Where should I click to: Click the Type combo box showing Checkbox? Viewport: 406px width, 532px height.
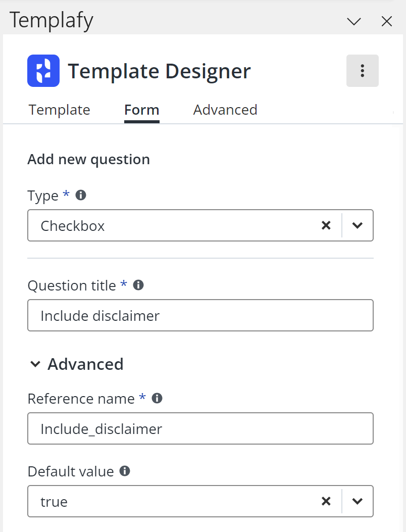(172, 225)
